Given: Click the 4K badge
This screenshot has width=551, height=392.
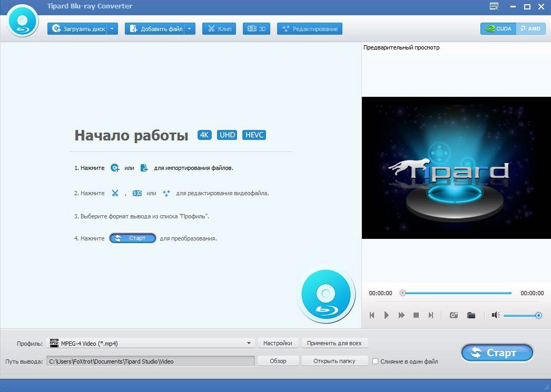Looking at the screenshot, I should point(204,135).
